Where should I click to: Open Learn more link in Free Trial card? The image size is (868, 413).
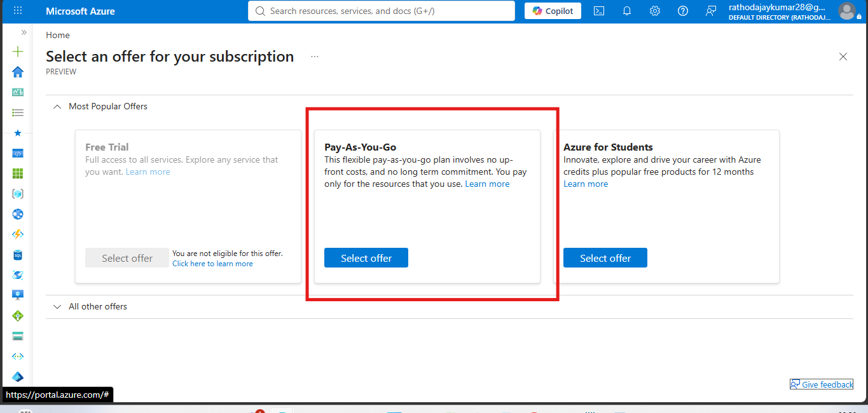tap(148, 172)
